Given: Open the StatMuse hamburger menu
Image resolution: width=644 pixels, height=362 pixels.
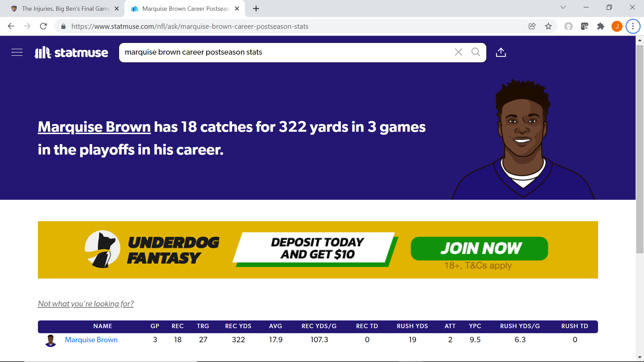Looking at the screenshot, I should (x=17, y=52).
